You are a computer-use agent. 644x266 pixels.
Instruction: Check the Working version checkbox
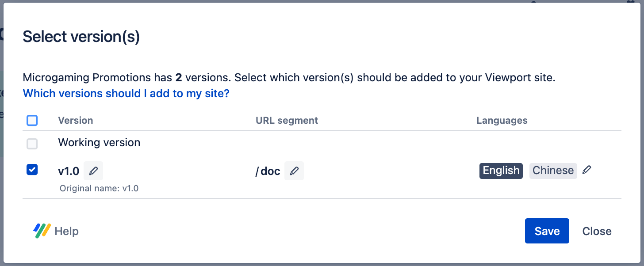[x=32, y=144]
